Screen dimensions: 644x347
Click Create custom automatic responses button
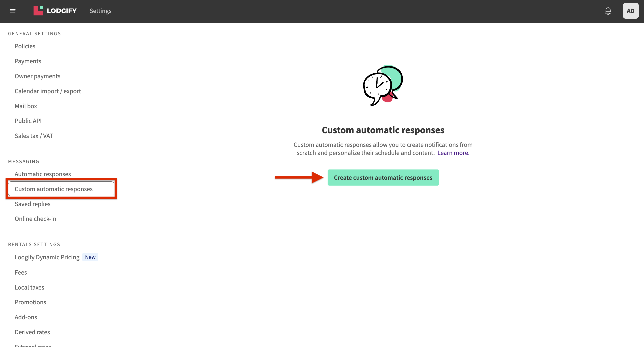(x=383, y=178)
